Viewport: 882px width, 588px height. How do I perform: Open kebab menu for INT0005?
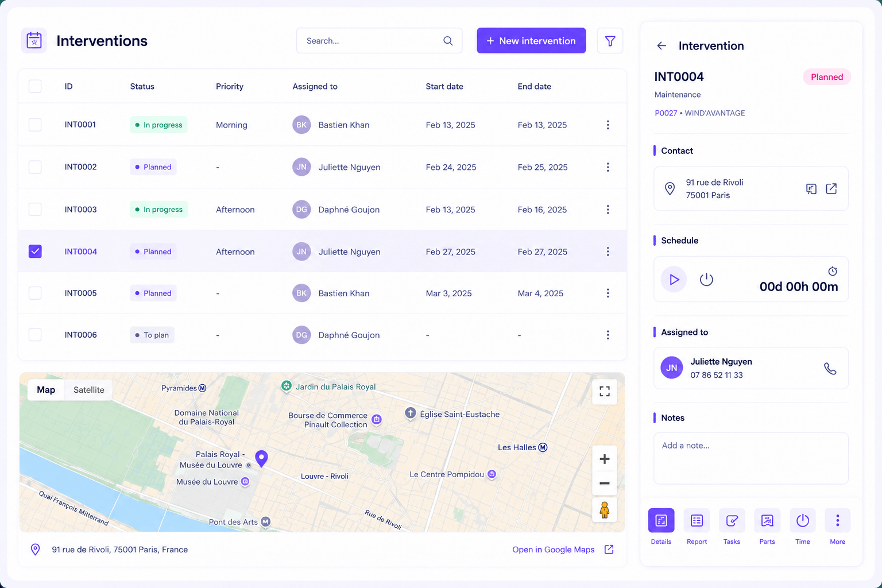(x=608, y=293)
